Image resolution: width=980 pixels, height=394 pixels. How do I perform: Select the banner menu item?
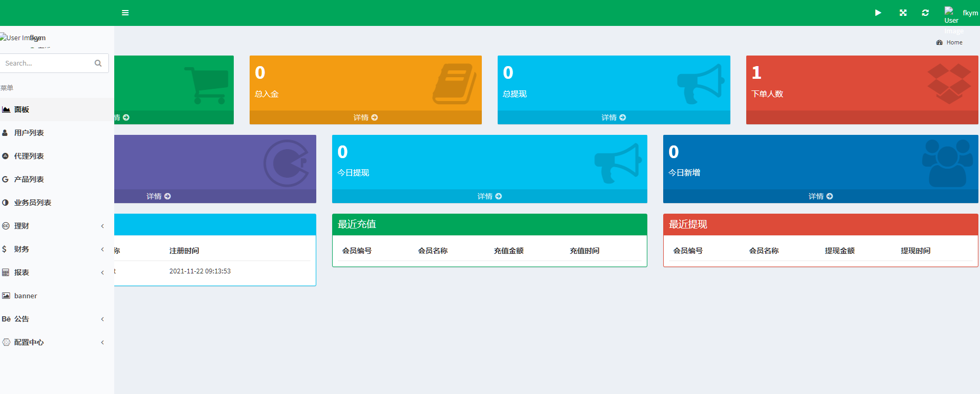click(x=25, y=296)
